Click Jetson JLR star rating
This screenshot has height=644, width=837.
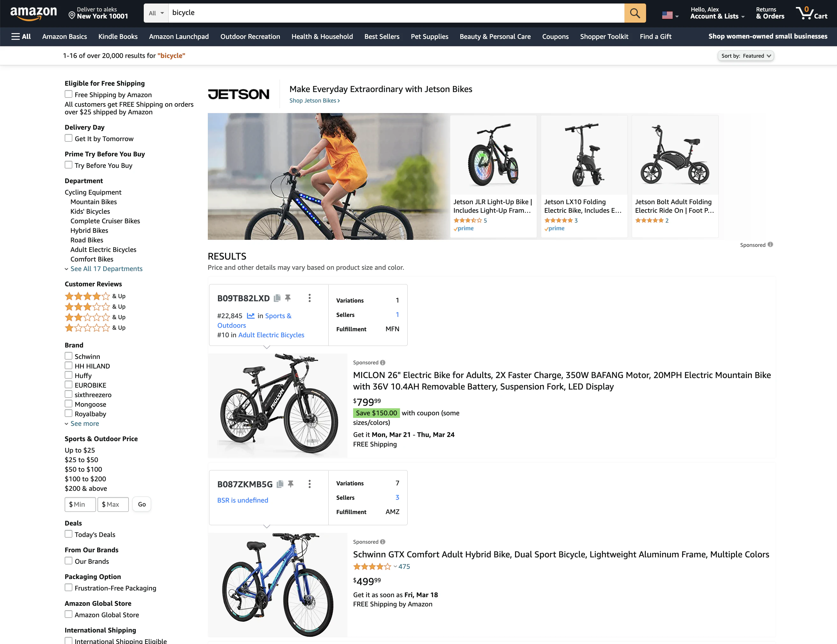tap(468, 220)
